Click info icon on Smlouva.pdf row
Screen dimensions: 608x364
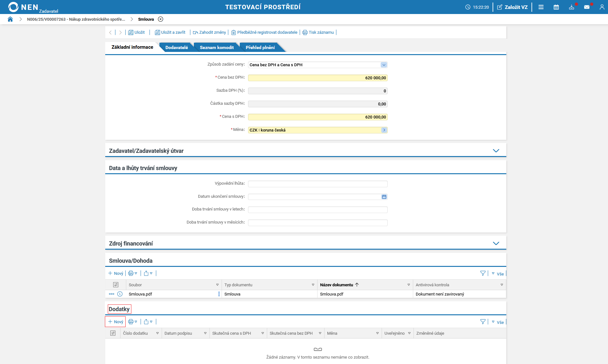point(120,294)
